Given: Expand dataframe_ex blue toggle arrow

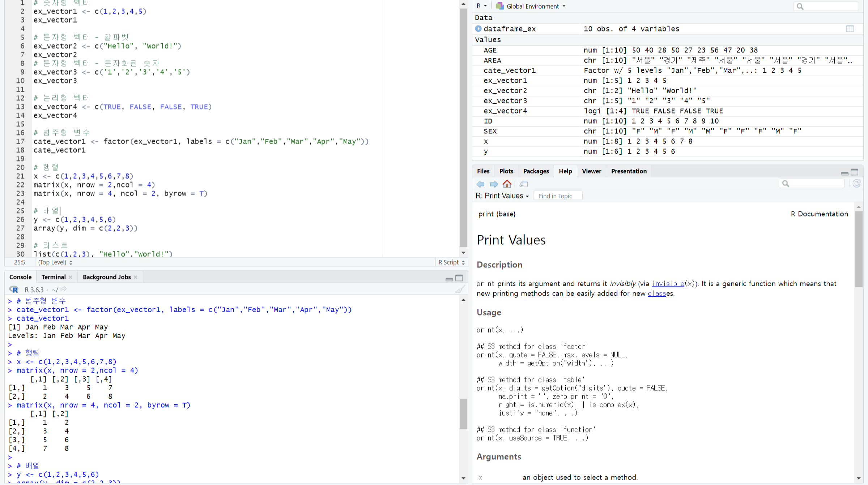Looking at the screenshot, I should point(478,29).
